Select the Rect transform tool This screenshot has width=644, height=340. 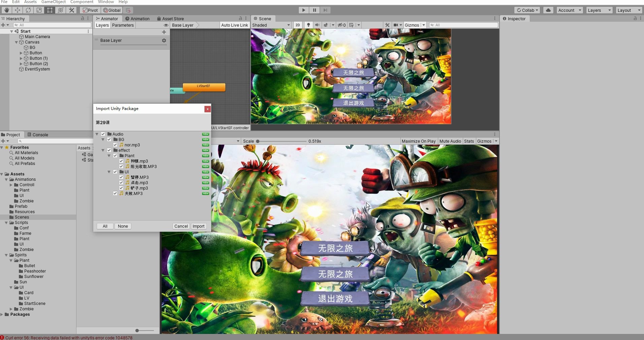tap(50, 10)
